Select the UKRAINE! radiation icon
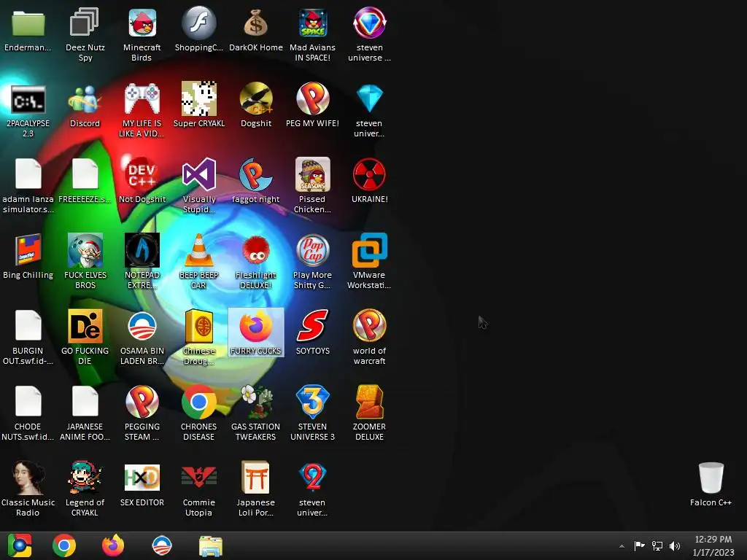The height and width of the screenshot is (560, 747). (369, 175)
